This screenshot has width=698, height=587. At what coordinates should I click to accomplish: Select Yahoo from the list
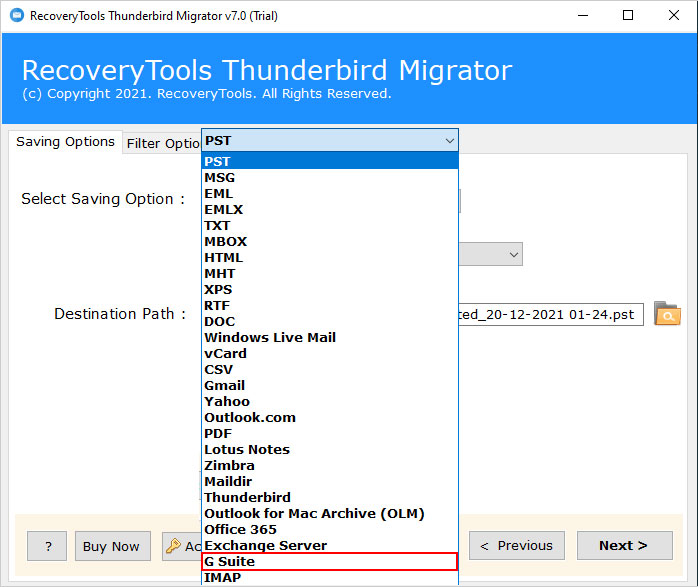(x=330, y=402)
